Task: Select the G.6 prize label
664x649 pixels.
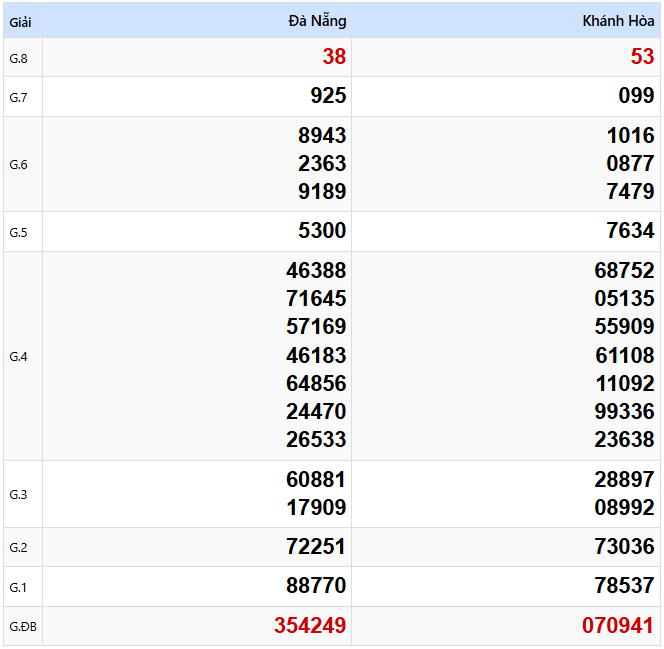Action: point(19,165)
